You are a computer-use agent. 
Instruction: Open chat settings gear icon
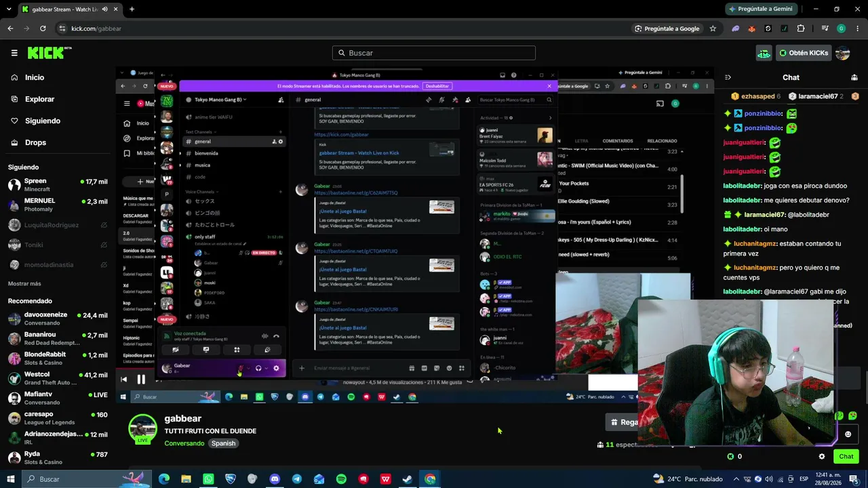(822, 456)
